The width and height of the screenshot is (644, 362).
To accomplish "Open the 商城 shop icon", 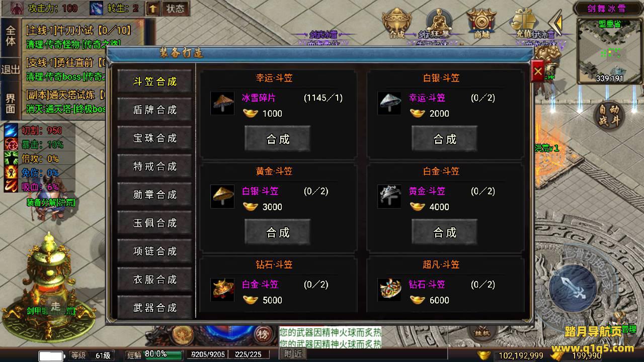I will [481, 23].
